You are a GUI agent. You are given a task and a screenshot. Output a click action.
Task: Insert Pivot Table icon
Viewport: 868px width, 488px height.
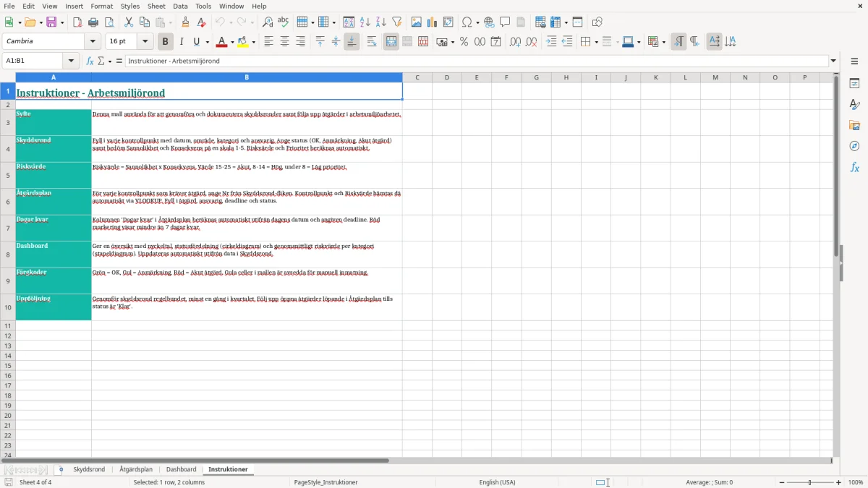(x=448, y=22)
